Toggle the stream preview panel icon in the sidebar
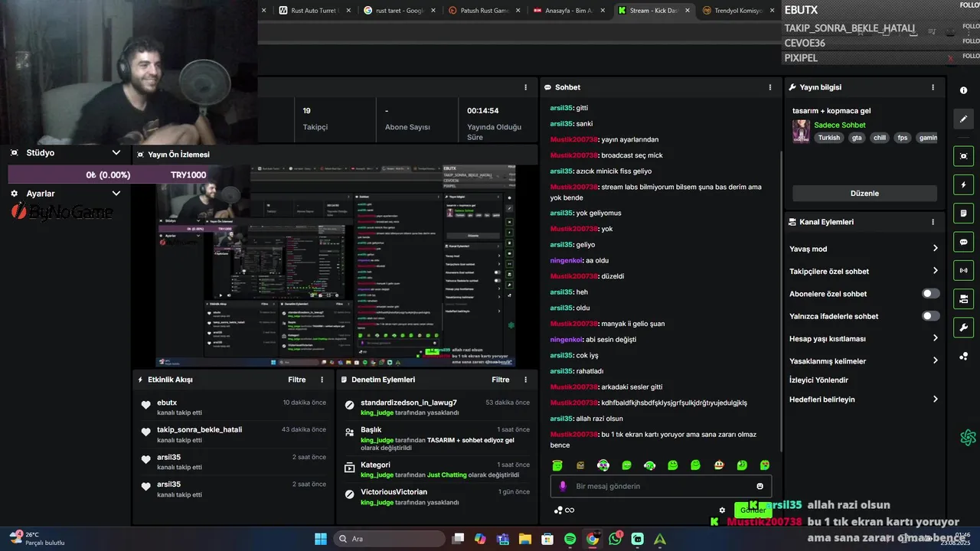 [963, 156]
